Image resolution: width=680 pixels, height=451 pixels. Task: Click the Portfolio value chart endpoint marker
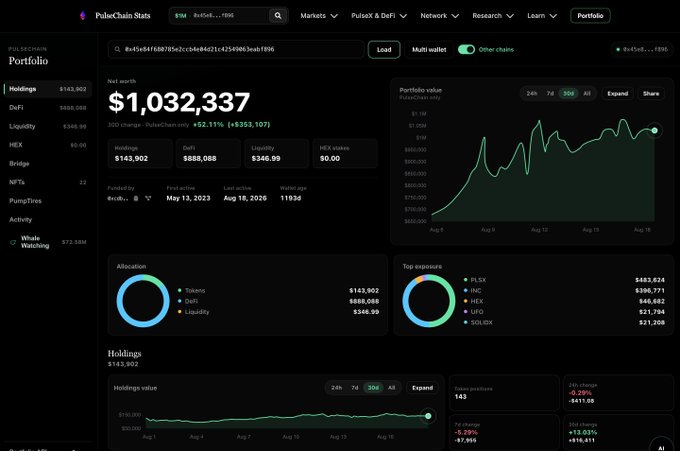click(x=654, y=131)
